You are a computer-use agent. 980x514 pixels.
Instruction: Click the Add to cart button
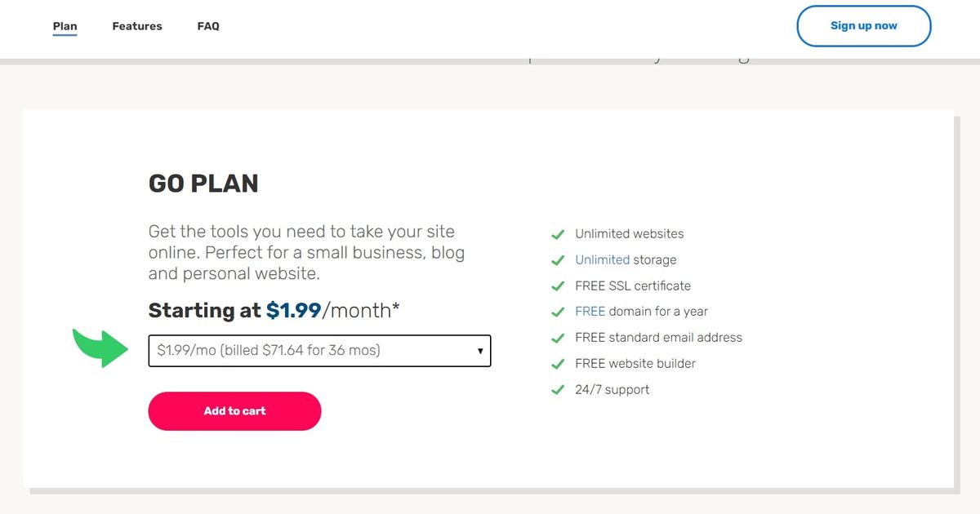234,411
